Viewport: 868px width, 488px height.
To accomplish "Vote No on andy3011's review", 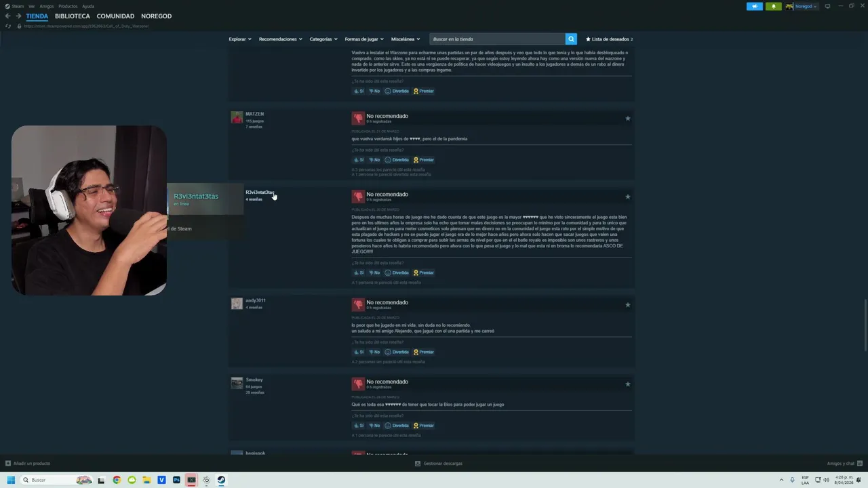I will click(374, 352).
